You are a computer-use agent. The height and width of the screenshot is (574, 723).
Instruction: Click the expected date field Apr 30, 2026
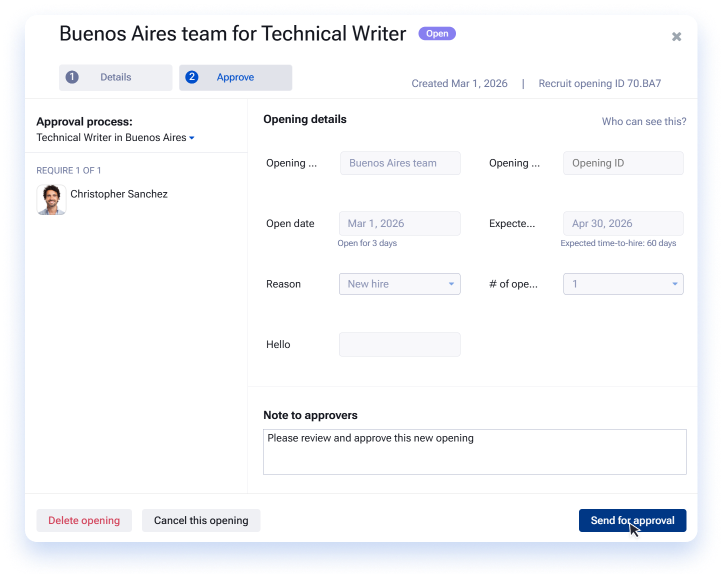pos(623,224)
